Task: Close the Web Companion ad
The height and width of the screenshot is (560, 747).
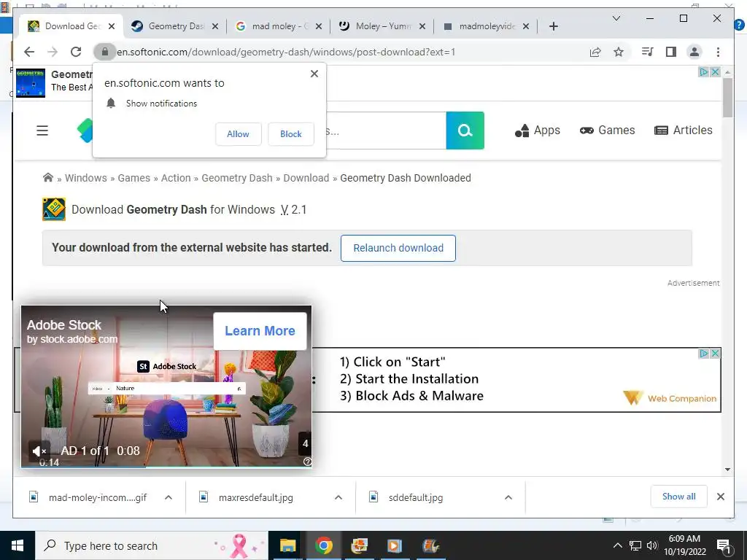Action: 715,354
